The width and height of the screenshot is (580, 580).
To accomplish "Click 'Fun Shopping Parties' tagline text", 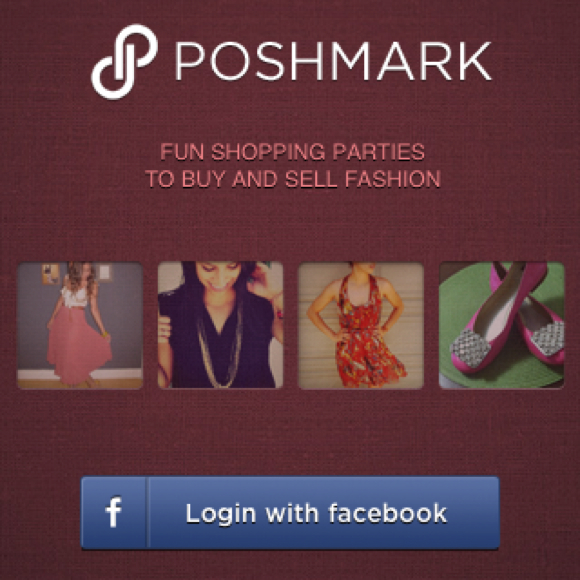I will (x=292, y=152).
